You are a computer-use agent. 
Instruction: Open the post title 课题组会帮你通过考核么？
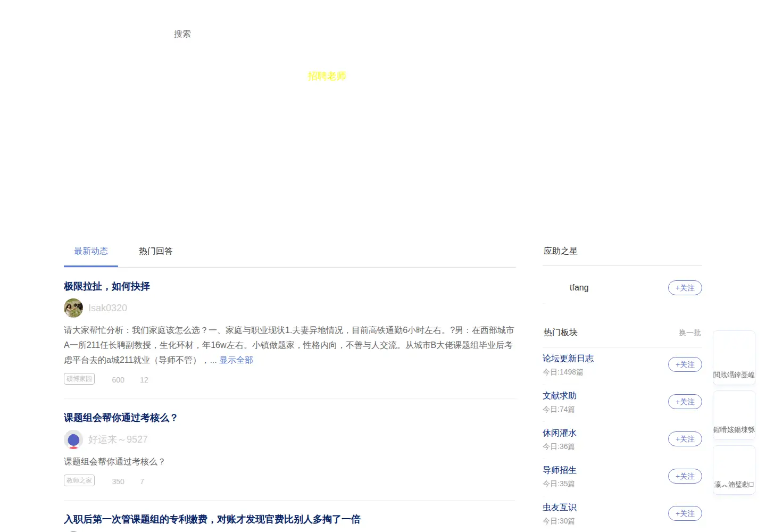tap(121, 418)
